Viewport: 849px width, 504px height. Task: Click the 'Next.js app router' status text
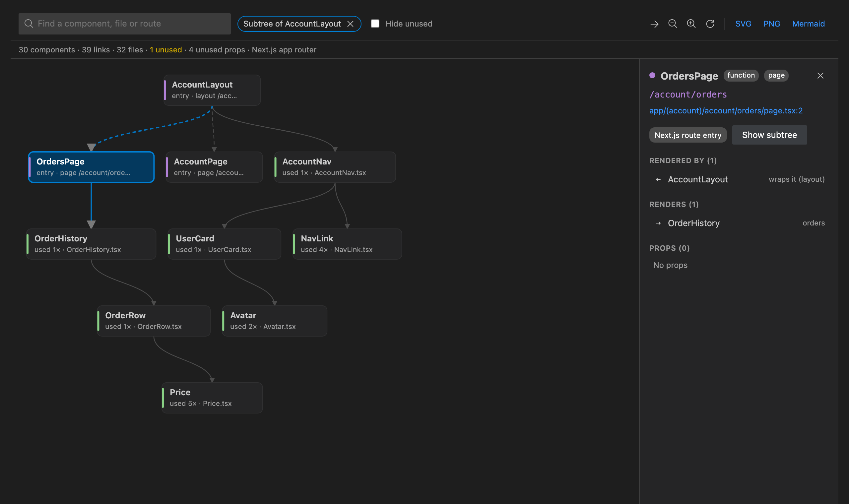pyautogui.click(x=284, y=50)
